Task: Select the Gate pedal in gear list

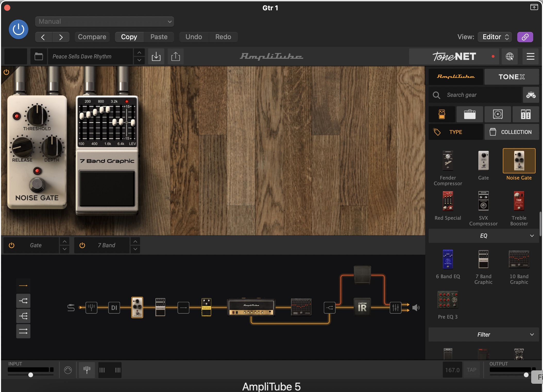Action: click(483, 161)
